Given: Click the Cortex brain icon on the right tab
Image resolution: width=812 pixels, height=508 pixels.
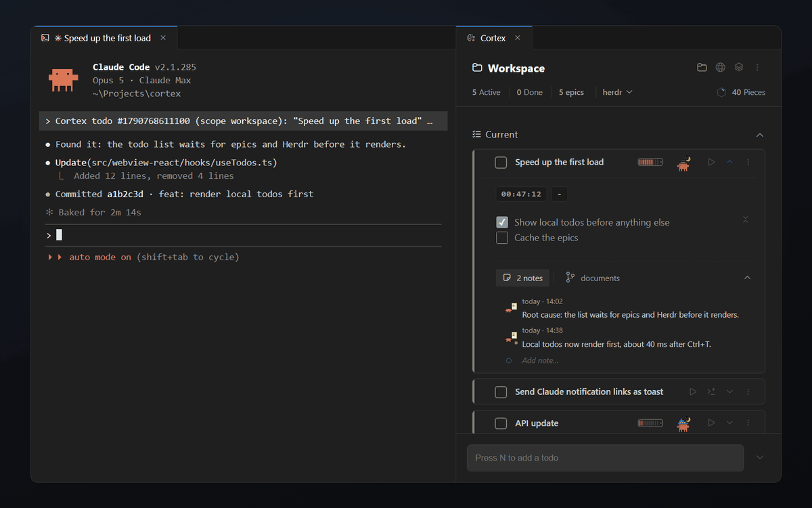Looking at the screenshot, I should 471,39.
